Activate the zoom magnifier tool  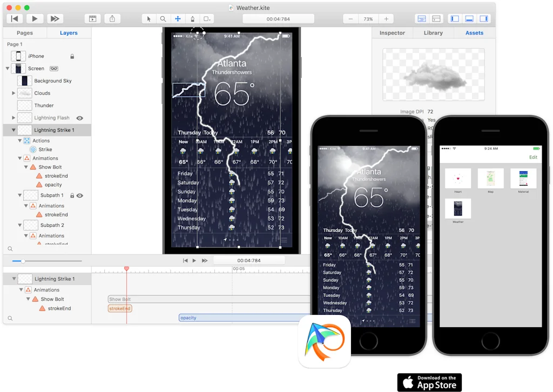click(x=163, y=18)
